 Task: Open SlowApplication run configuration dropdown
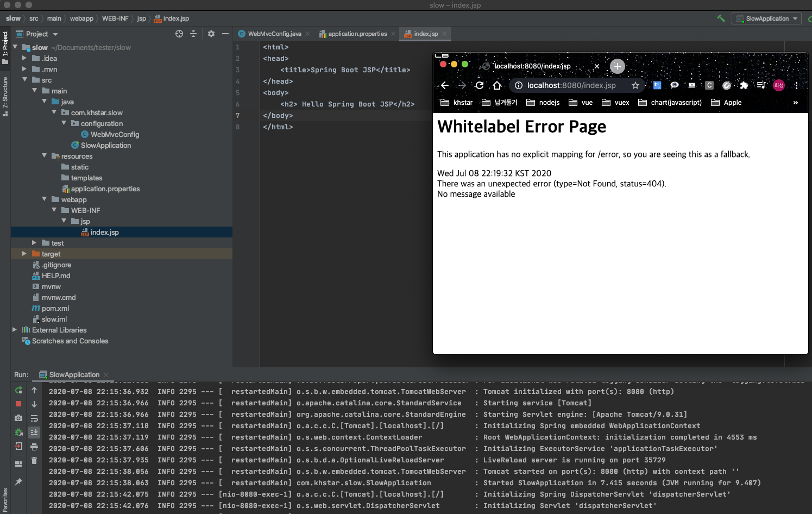click(x=766, y=18)
